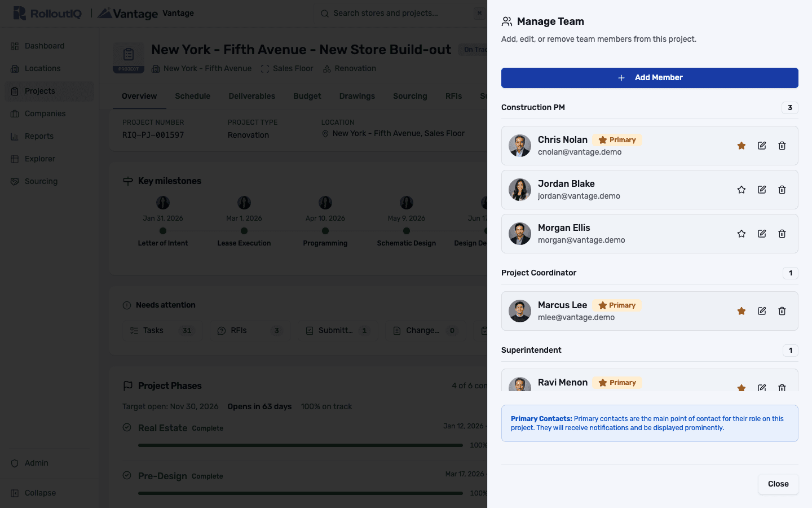This screenshot has height=508, width=812.
Task: Switch to the Schedule tab
Action: pos(192,97)
